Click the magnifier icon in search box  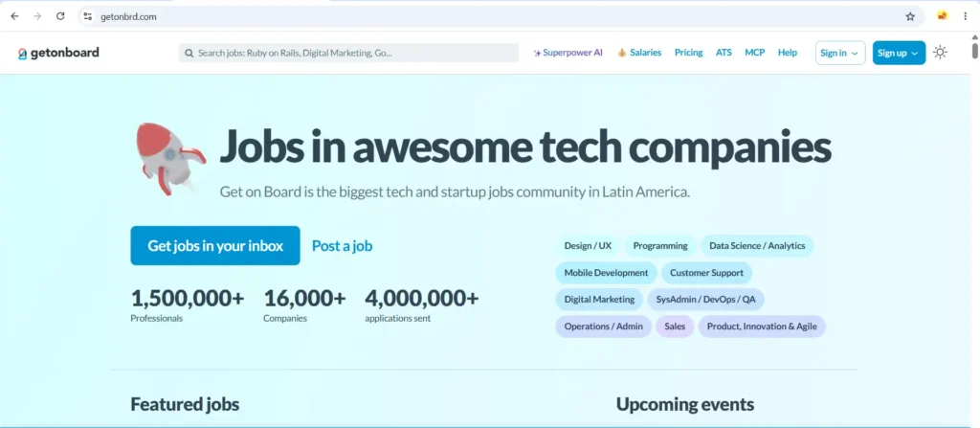coord(189,54)
